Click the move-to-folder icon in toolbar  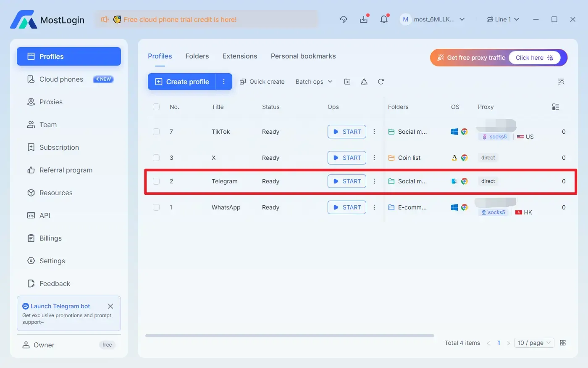point(347,82)
